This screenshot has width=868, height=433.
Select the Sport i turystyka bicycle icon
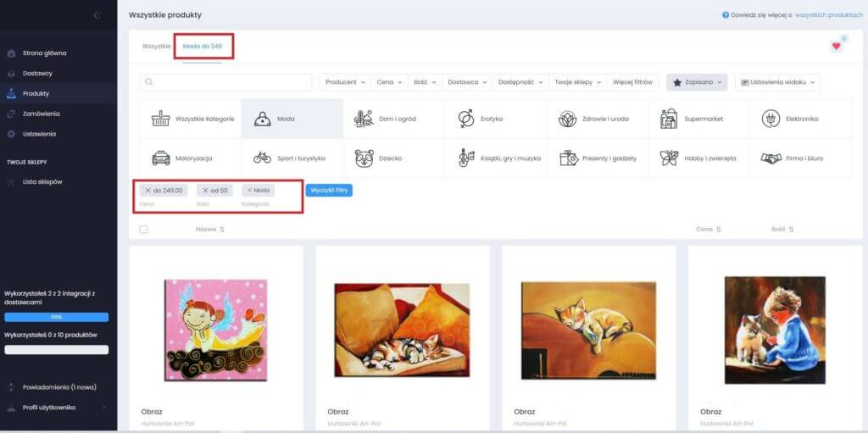263,158
